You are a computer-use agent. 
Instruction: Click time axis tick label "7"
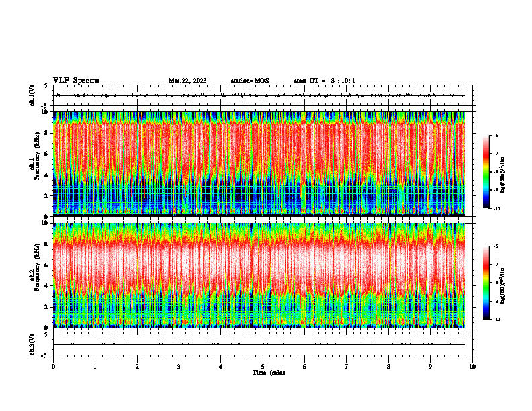pos(347,367)
